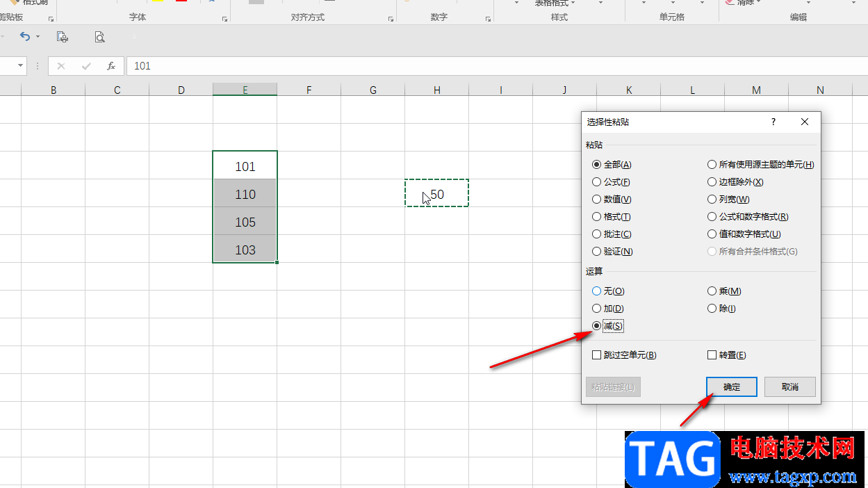Image resolution: width=868 pixels, height=488 pixels.
Task: Click the cell containing 103
Action: pos(245,250)
